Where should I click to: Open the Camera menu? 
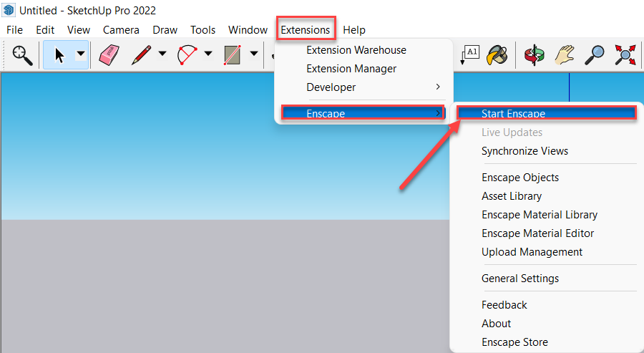tap(121, 30)
